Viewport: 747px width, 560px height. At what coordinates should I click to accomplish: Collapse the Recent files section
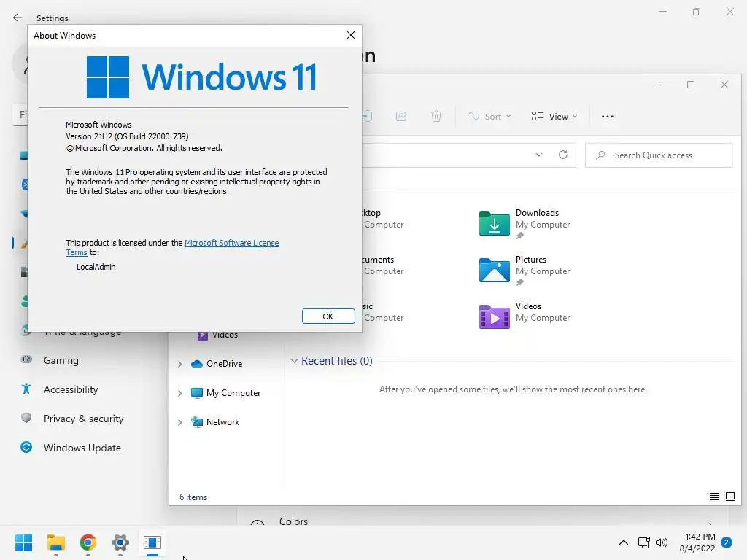[294, 361]
